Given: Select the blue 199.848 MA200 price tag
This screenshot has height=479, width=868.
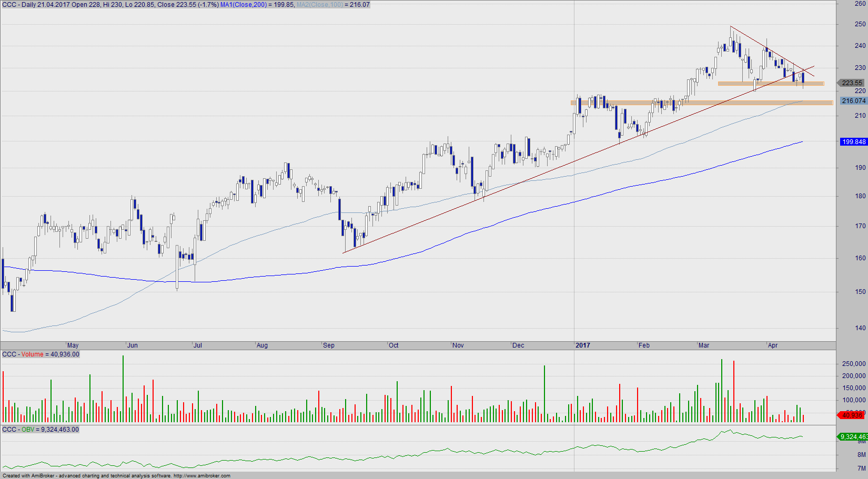Looking at the screenshot, I should [853, 142].
